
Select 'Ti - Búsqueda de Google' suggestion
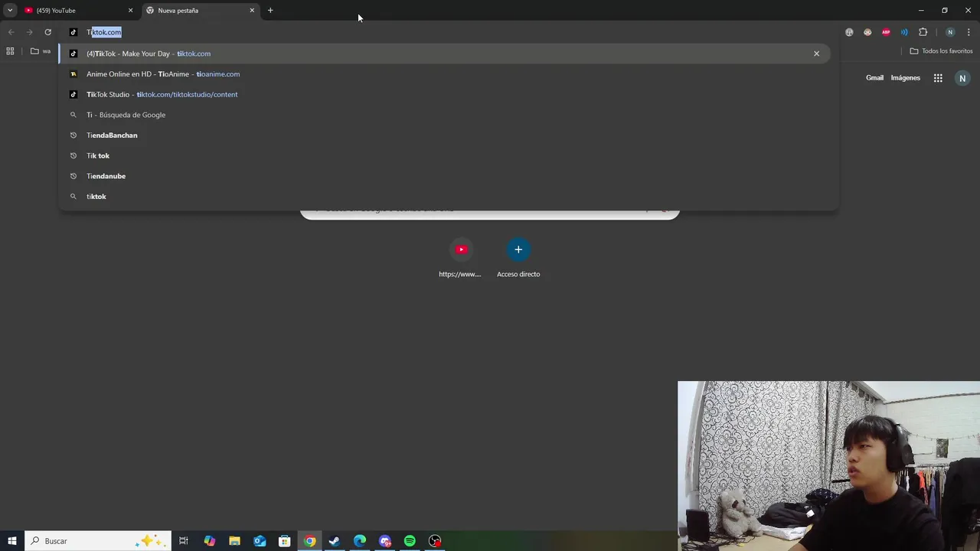click(444, 115)
